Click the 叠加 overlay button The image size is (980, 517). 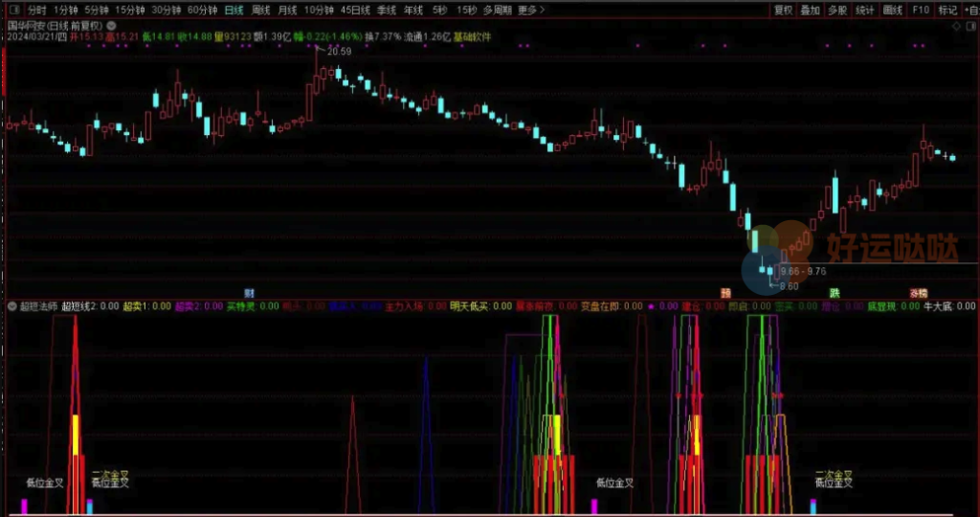[x=810, y=10]
